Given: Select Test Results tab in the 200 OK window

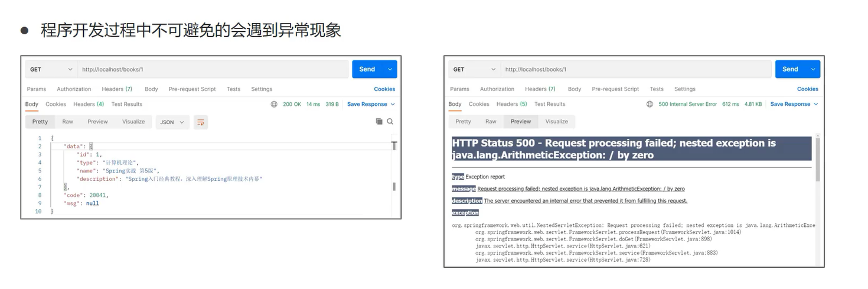Looking at the screenshot, I should click(x=127, y=104).
